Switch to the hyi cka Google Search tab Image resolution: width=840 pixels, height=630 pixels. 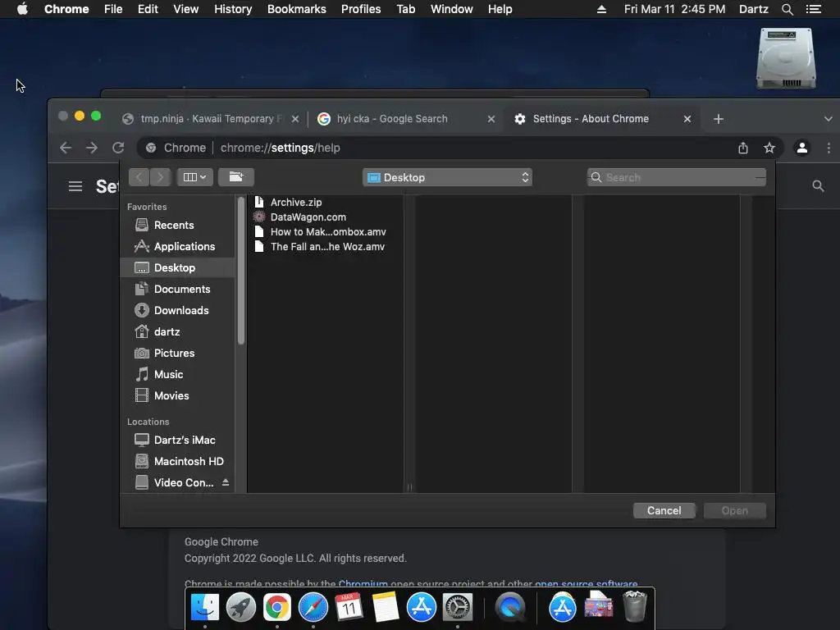click(404, 119)
